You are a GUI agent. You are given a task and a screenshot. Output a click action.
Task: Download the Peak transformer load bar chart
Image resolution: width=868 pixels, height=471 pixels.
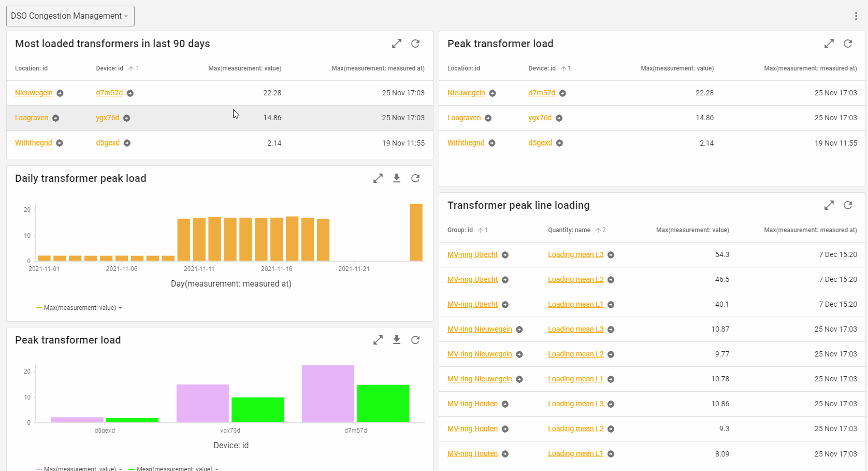point(397,340)
